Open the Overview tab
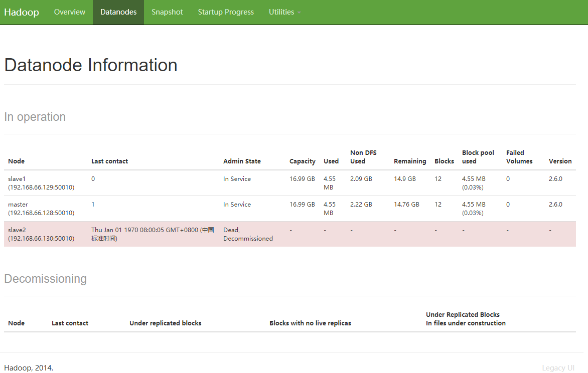This screenshot has width=588, height=373. tap(70, 12)
